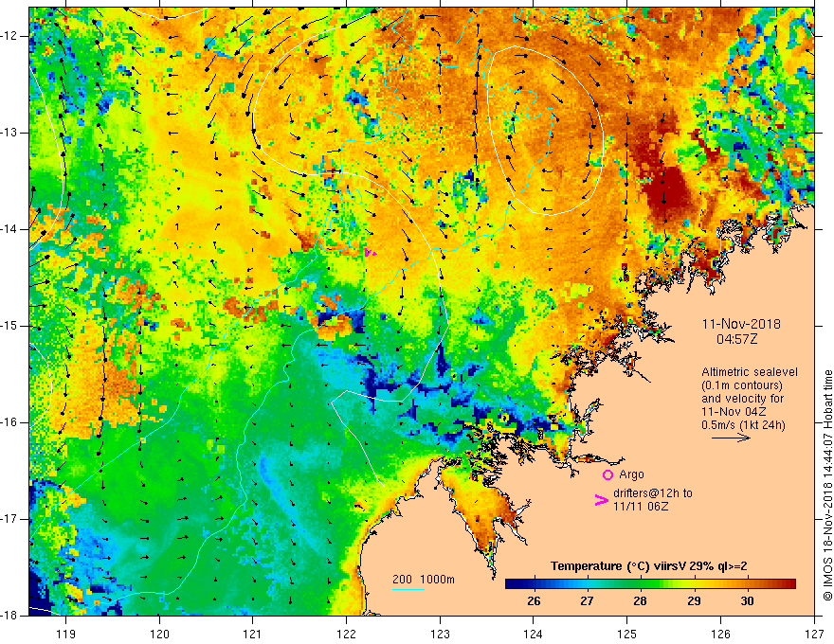Click the longitude label 125
Screen dimensions: 834x644
click(x=627, y=634)
